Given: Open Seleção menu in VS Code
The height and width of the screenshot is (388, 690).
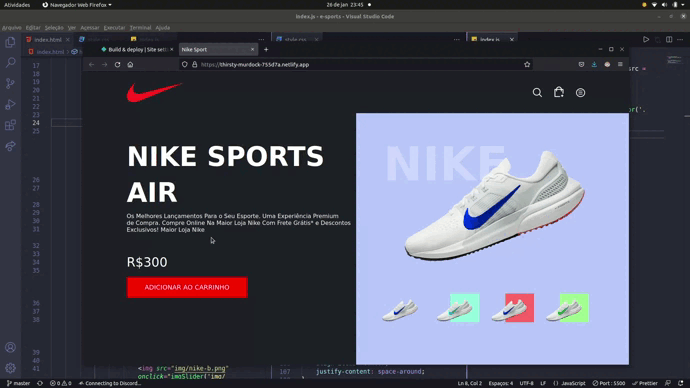Looking at the screenshot, I should [x=54, y=27].
